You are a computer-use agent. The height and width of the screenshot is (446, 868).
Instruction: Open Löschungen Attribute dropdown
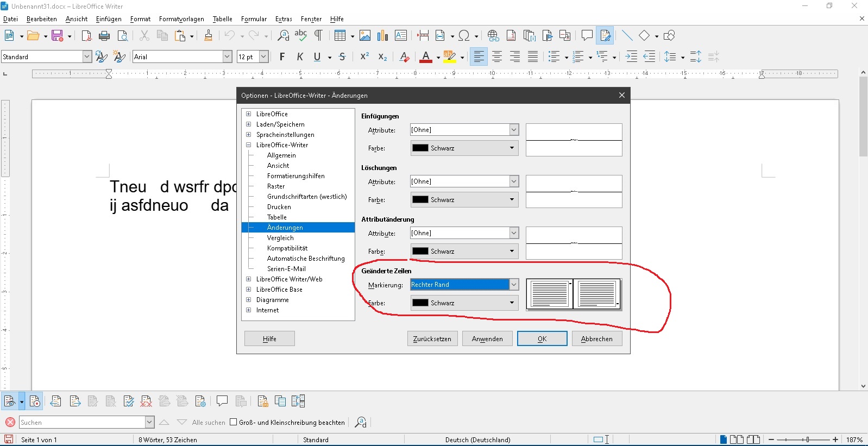[514, 181]
